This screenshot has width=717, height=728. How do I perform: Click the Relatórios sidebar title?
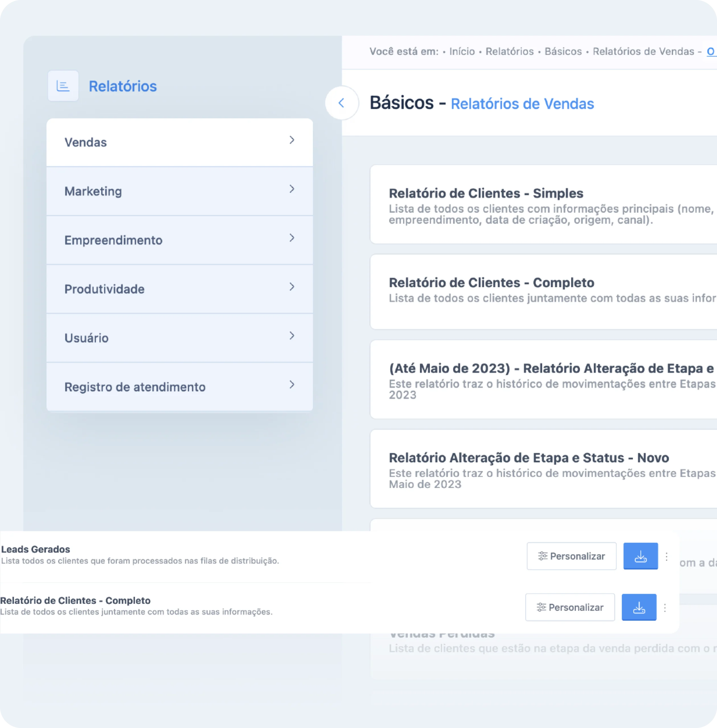point(123,86)
